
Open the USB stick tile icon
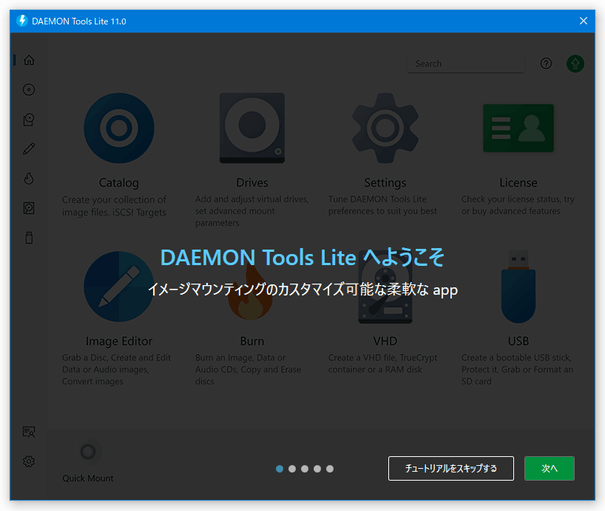(x=518, y=286)
